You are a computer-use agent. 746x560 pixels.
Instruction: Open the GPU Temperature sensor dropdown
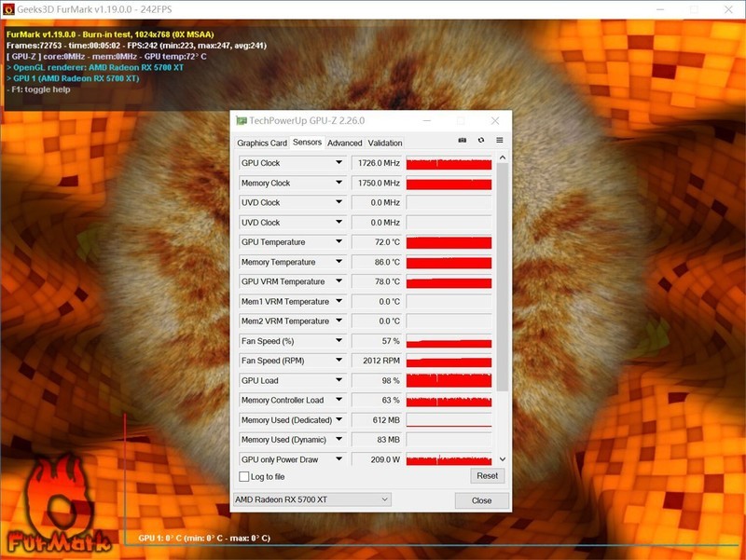pyautogui.click(x=338, y=241)
